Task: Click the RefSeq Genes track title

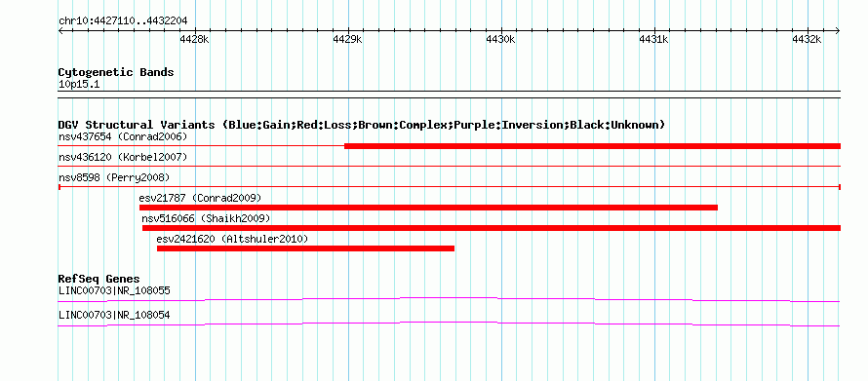Action: 99,280
